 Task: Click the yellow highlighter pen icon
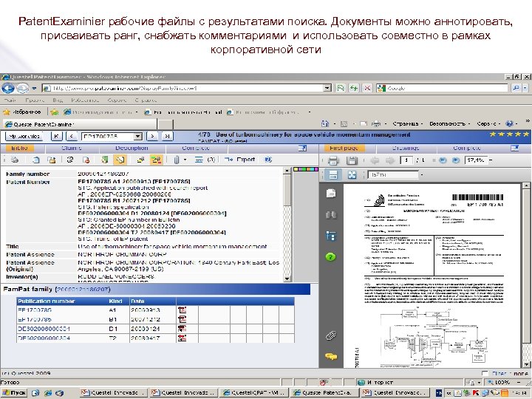click(140, 160)
